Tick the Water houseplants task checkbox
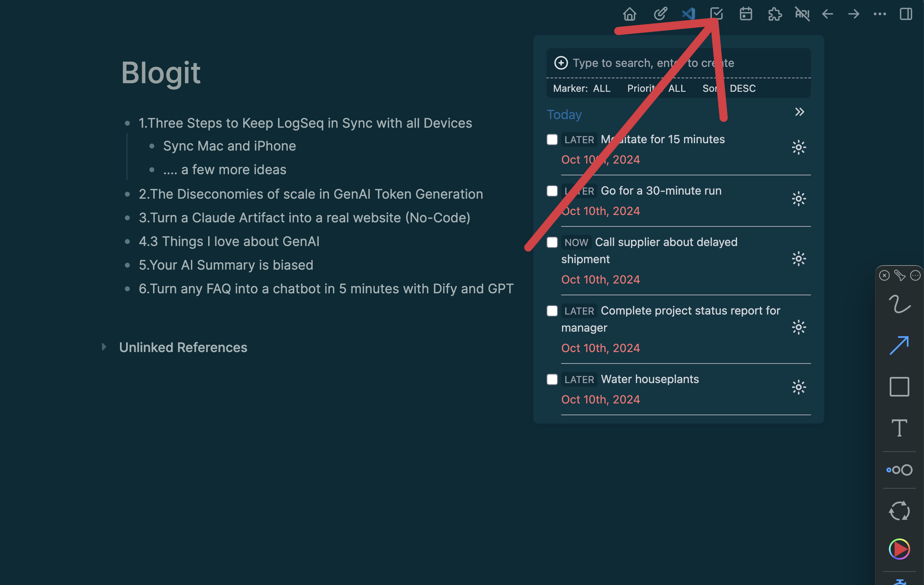Screen dimensions: 924x585 coord(552,379)
